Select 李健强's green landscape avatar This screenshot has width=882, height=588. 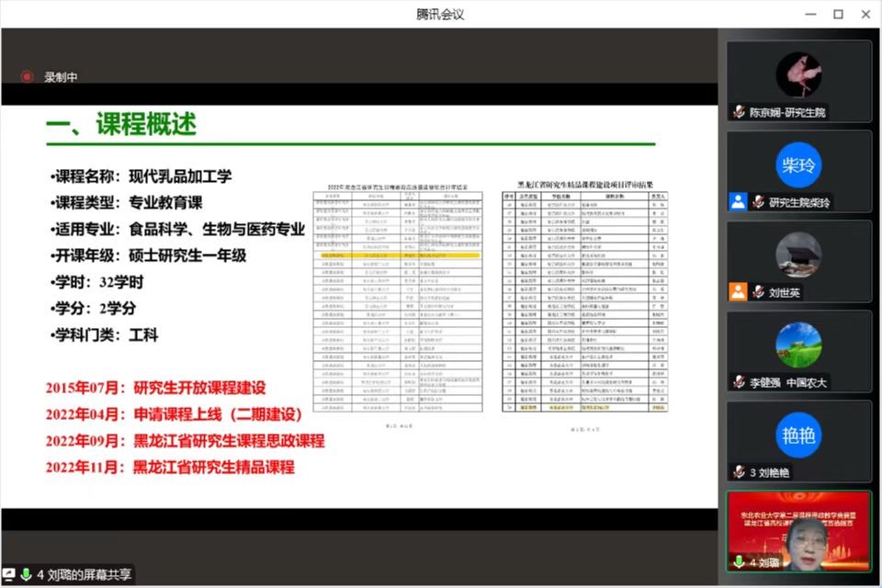coord(798,345)
